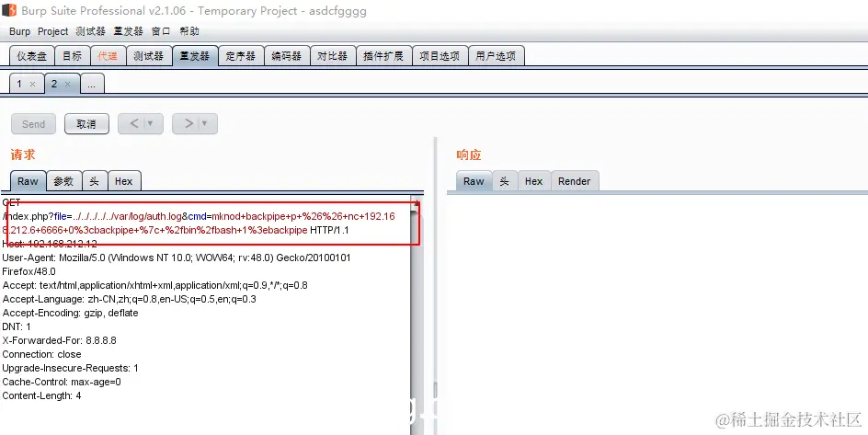Switch to the 目标 tab
Viewport: 868px width, 435px height.
tap(72, 56)
